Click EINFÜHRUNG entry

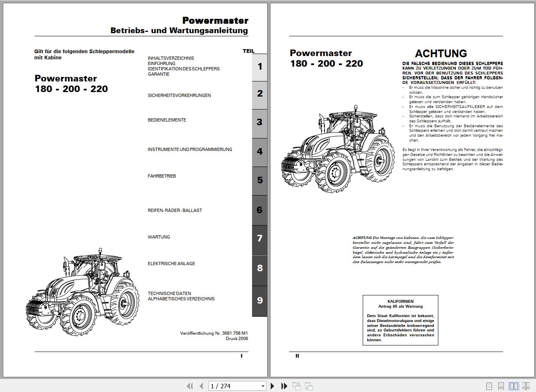[x=162, y=63]
